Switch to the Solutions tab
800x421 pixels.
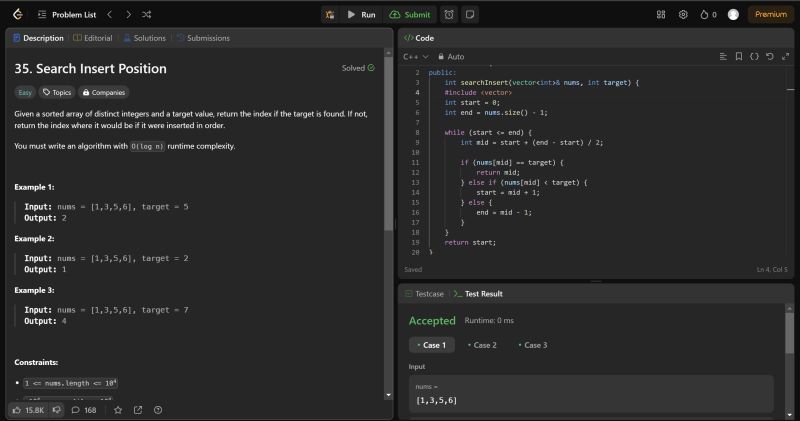click(x=145, y=38)
